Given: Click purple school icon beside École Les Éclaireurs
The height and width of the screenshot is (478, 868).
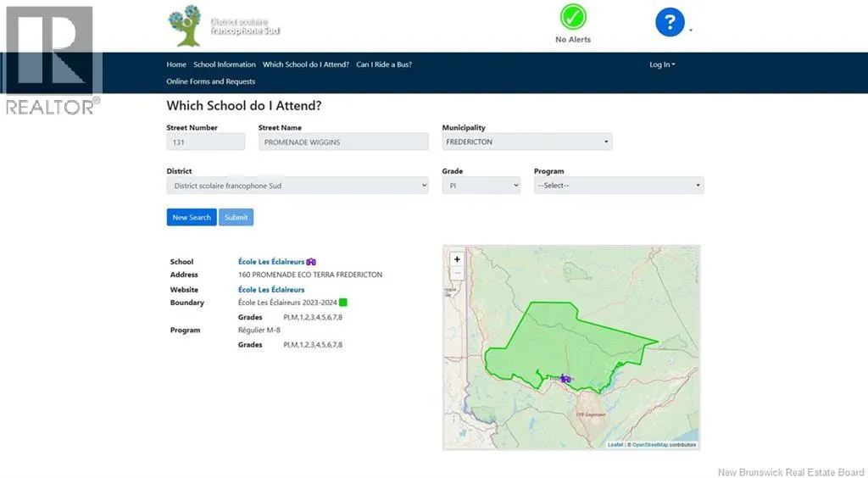Looking at the screenshot, I should click(311, 262).
